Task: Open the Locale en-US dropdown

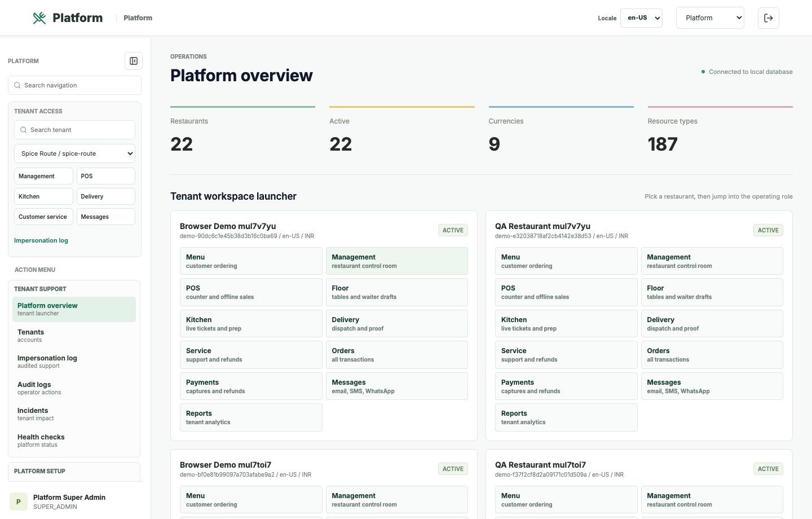Action: 641,18
